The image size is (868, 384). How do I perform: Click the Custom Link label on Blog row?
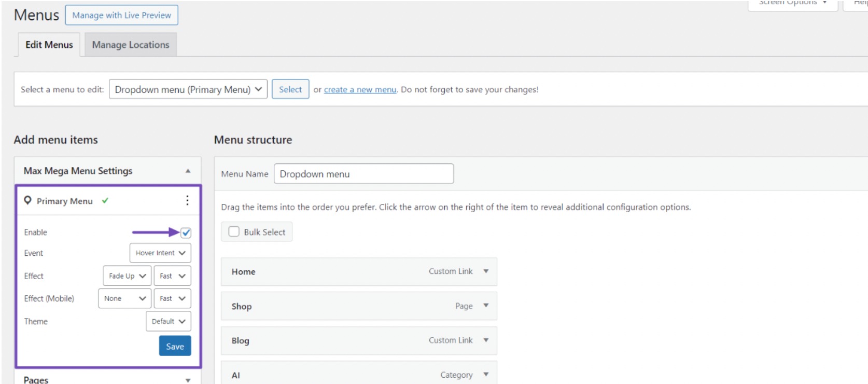tap(451, 340)
